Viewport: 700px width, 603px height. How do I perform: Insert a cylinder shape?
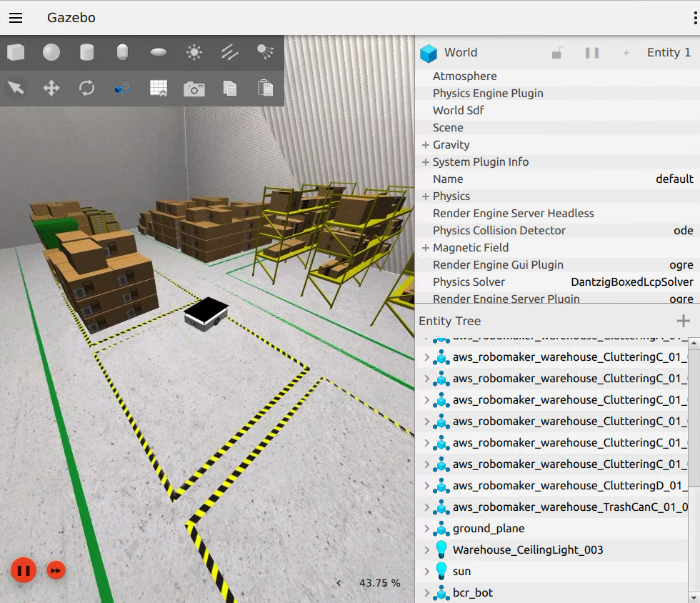coord(87,52)
